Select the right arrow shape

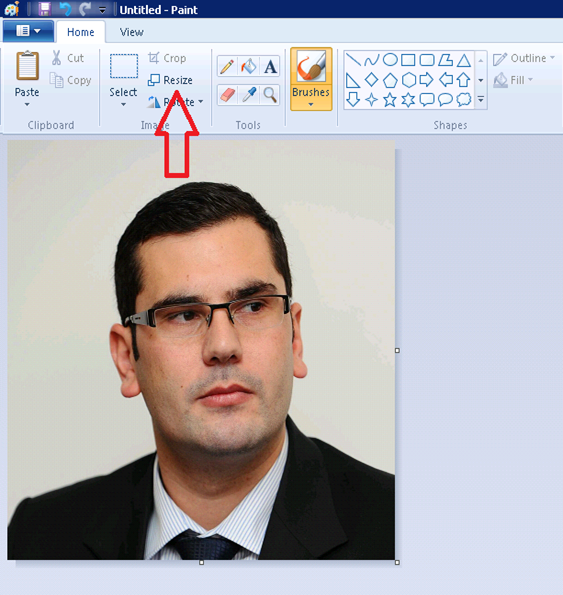coord(426,80)
